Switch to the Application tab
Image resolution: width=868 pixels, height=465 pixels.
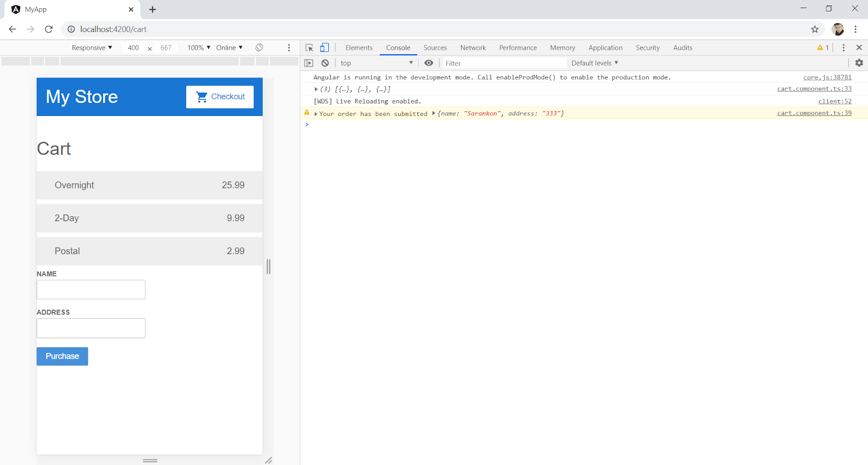tap(605, 48)
